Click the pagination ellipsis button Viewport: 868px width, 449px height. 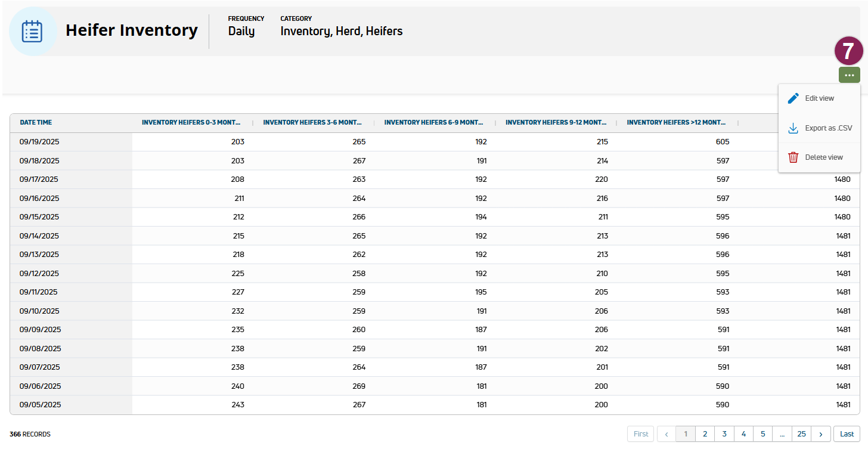pos(782,434)
